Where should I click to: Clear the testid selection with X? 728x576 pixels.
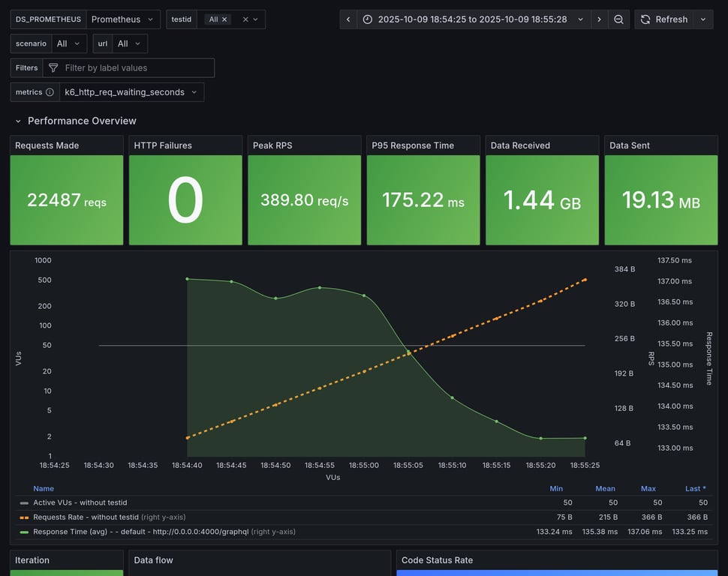coord(245,19)
